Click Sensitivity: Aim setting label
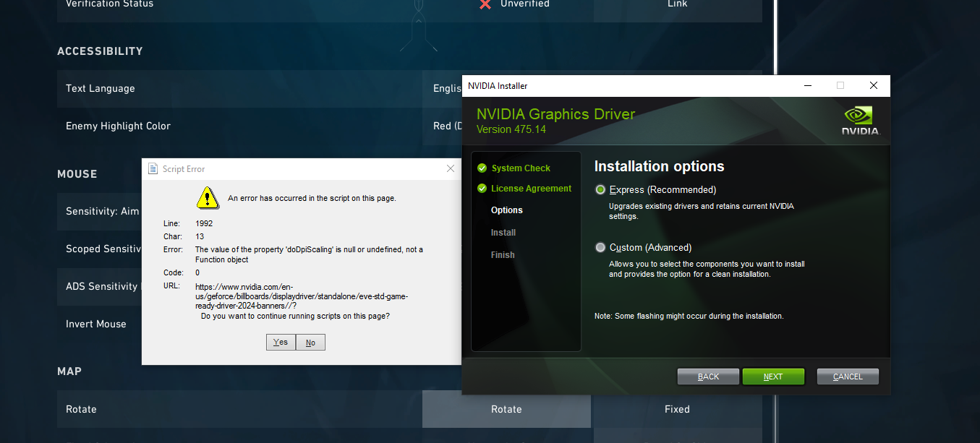The image size is (980, 443). pyautogui.click(x=102, y=212)
